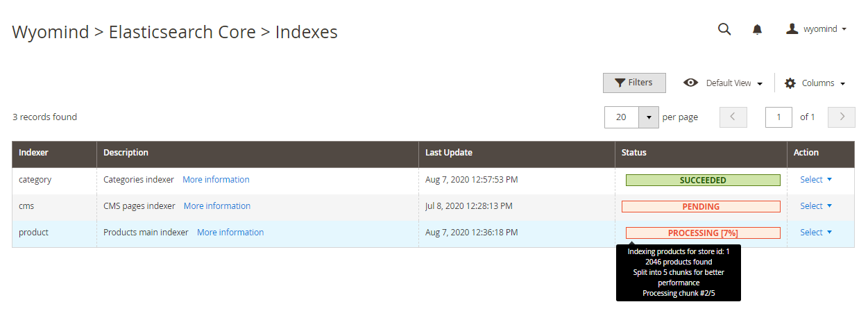
Task: Open Select action for cms row
Action: point(816,206)
